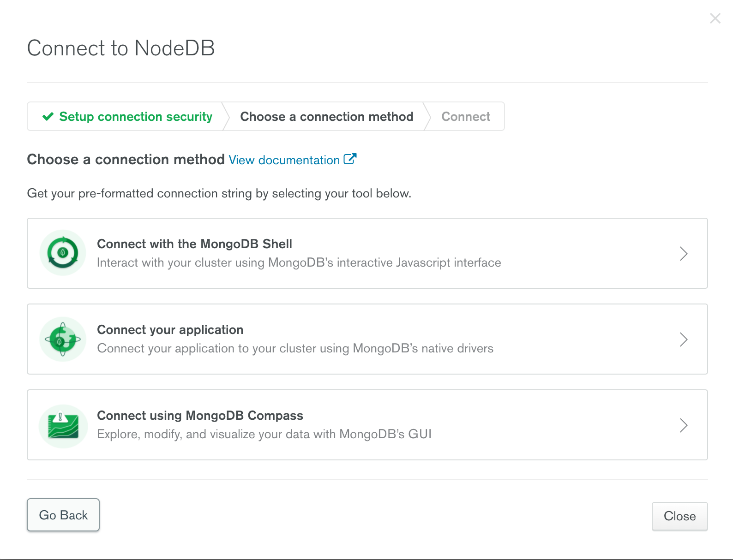Switch to the Connect step
Screen dimensions: 733x560
coord(466,117)
